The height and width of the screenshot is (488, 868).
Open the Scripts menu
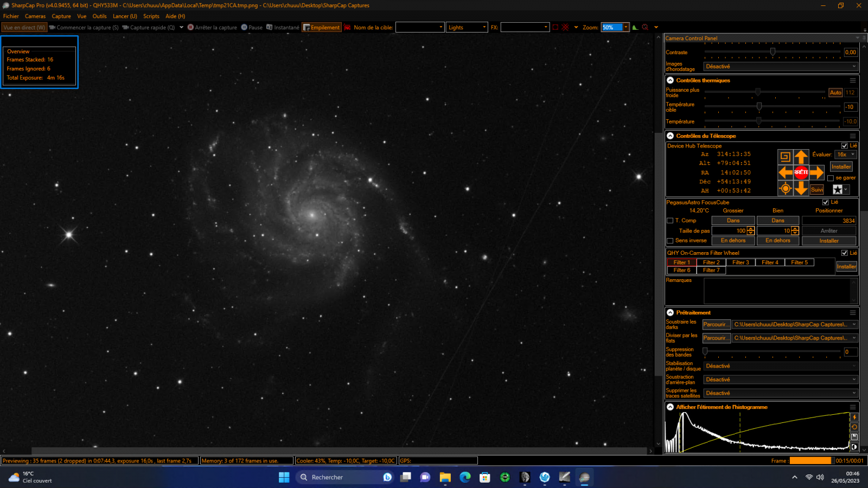pyautogui.click(x=151, y=16)
